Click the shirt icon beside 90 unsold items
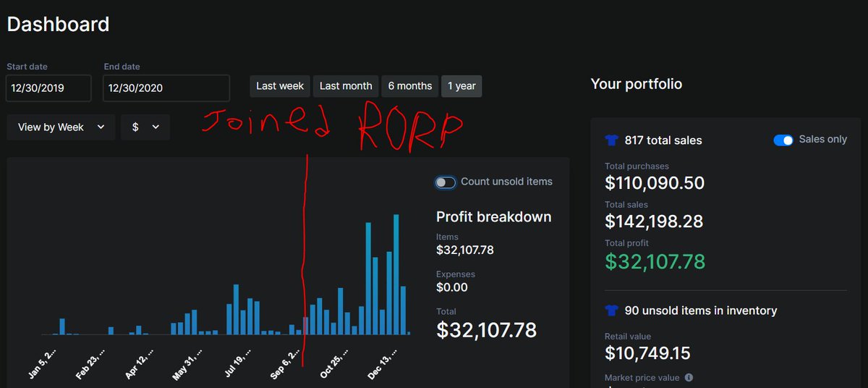 (x=612, y=311)
